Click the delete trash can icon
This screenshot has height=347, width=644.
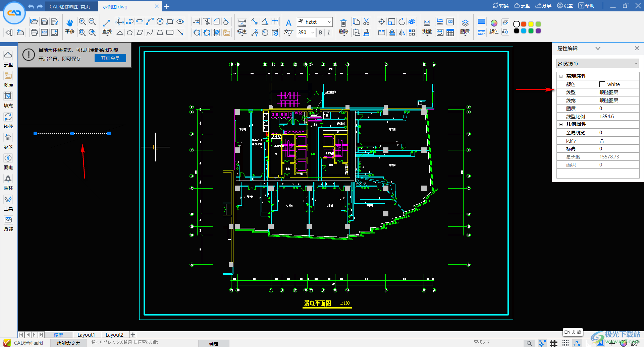pos(343,23)
